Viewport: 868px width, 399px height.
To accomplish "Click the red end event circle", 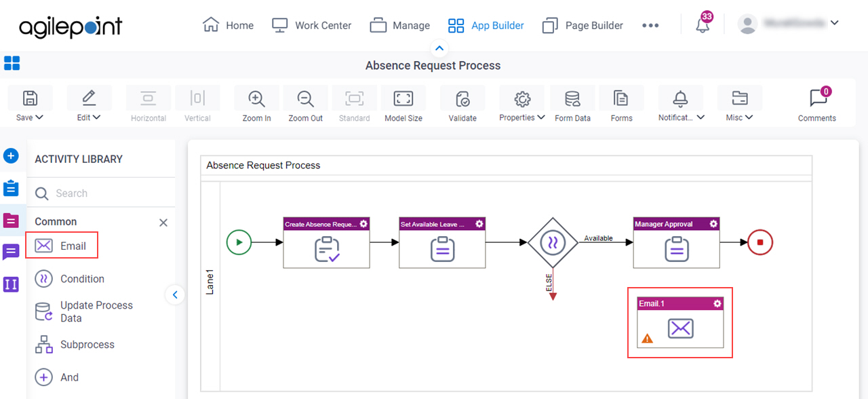I will coord(760,242).
